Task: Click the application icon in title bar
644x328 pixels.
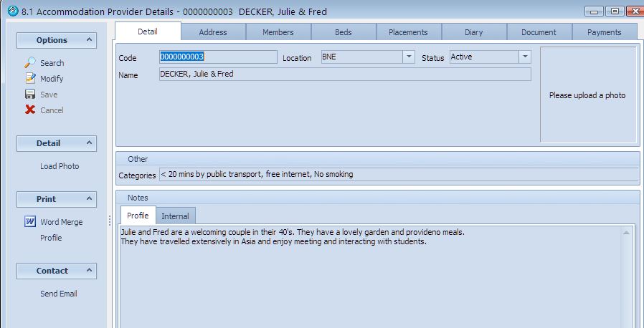Action: pyautogui.click(x=12, y=11)
